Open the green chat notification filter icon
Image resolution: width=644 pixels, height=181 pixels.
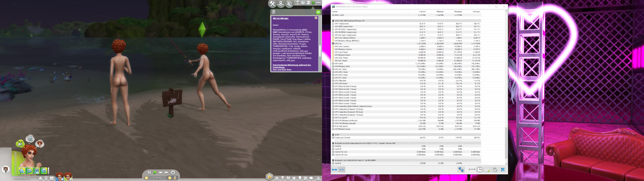318,12
